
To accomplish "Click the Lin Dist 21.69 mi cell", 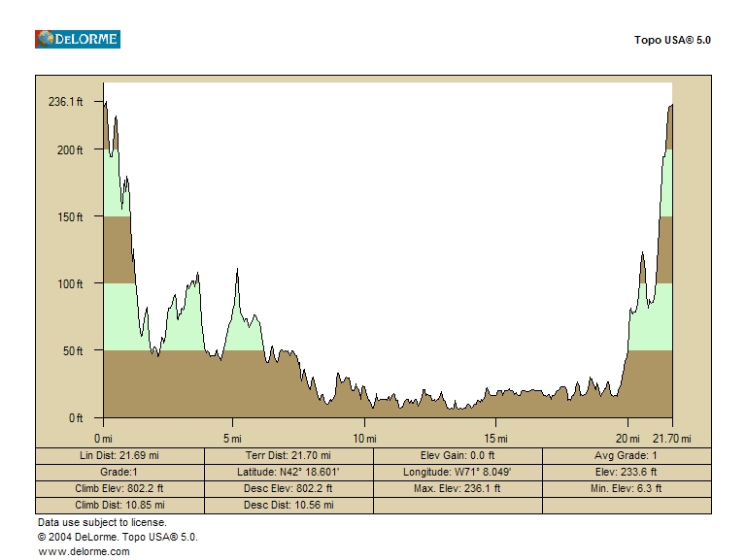I will (x=119, y=455).
